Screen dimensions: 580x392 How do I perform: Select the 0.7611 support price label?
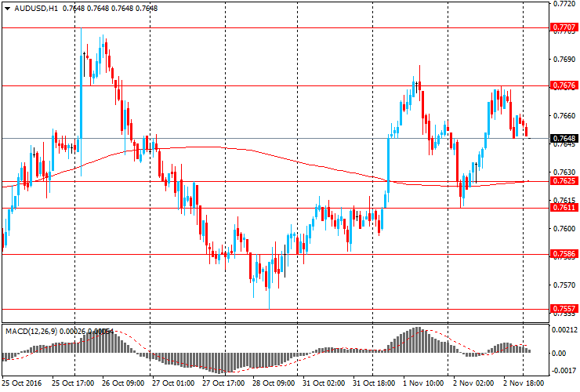(x=564, y=208)
